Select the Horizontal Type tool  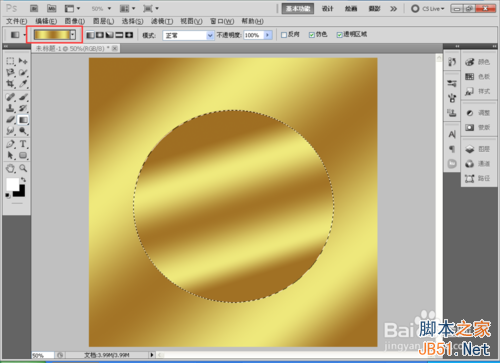[x=23, y=144]
